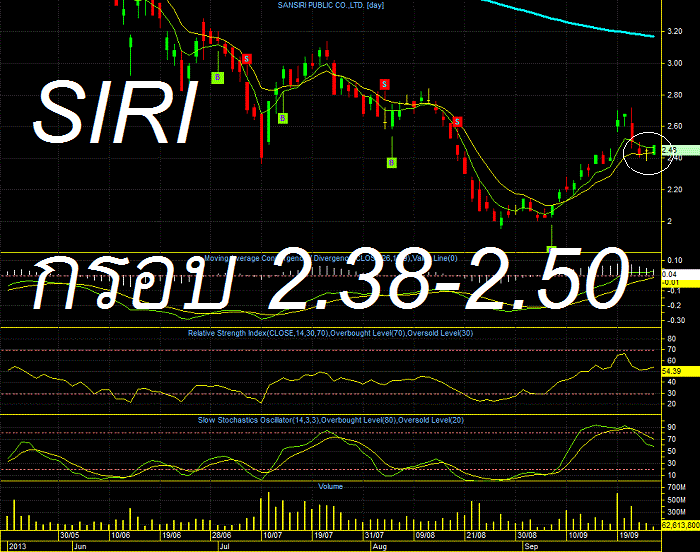Click the 50 level on Stochastics axis
Image resolution: width=700 pixels, height=552 pixels.
click(x=671, y=451)
